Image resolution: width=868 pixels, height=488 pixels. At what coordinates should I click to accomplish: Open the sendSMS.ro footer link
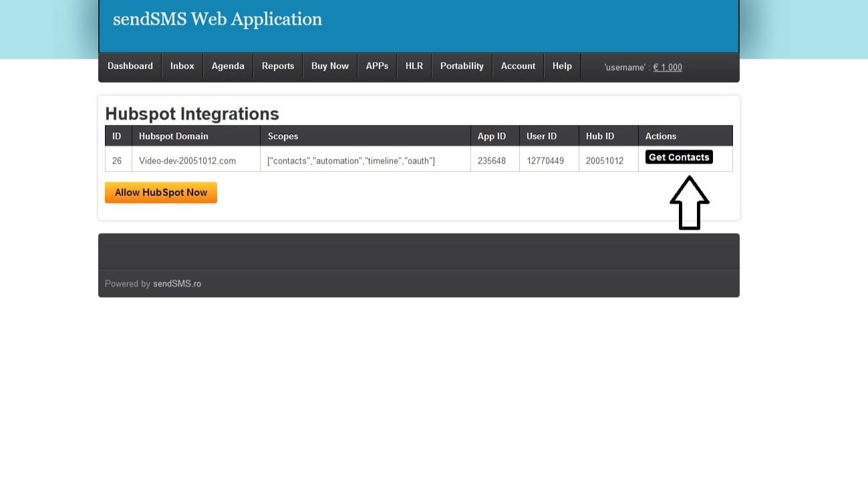pos(177,284)
